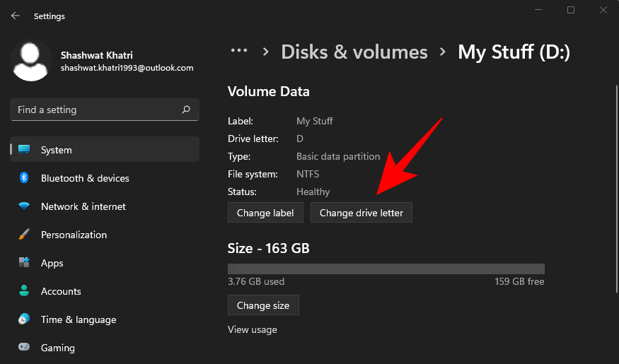Click the Change drive letter button
The width and height of the screenshot is (619, 364).
click(x=361, y=213)
